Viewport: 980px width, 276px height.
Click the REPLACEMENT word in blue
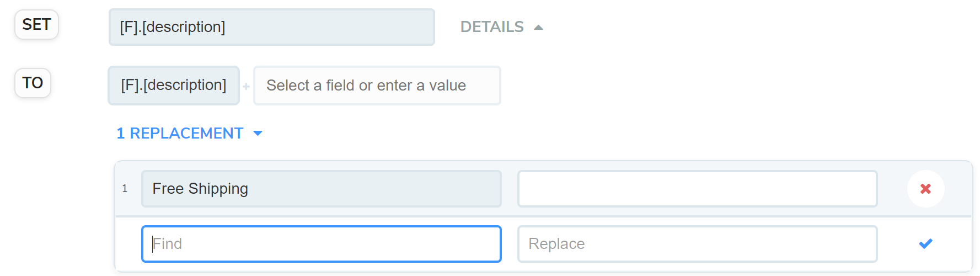tap(186, 133)
